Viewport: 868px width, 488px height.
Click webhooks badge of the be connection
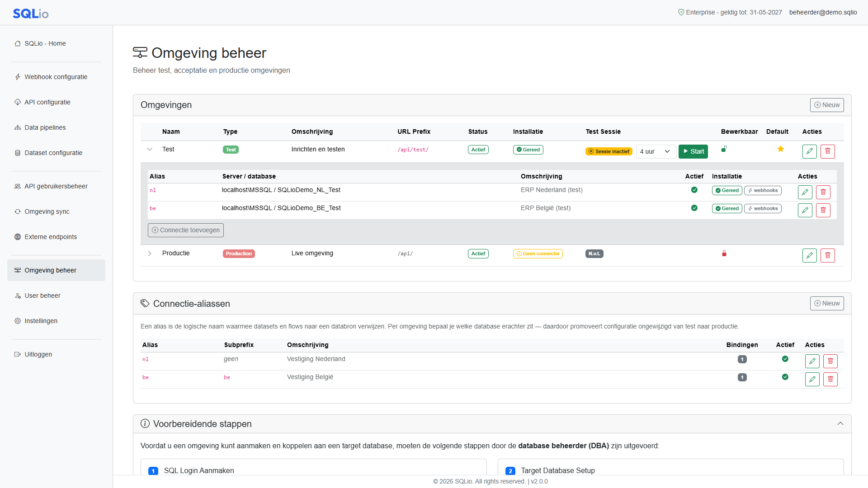coord(763,208)
